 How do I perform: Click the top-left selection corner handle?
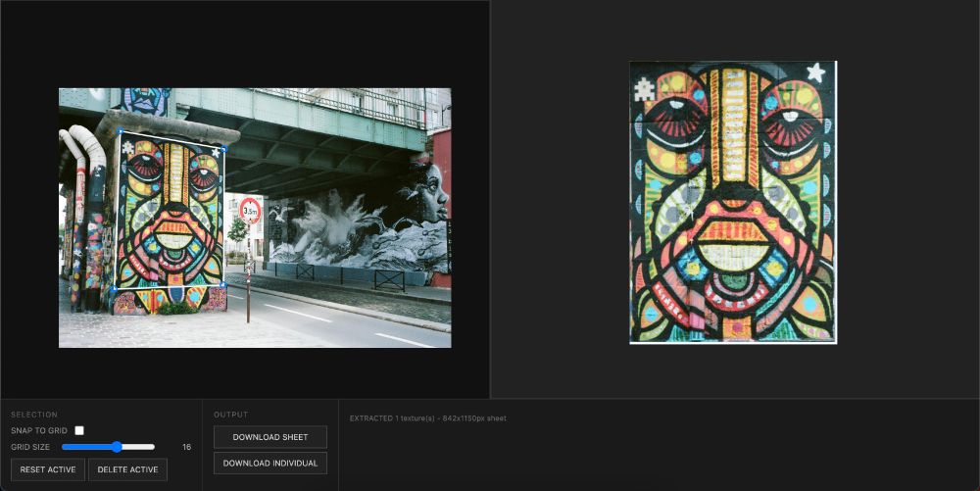[x=120, y=131]
